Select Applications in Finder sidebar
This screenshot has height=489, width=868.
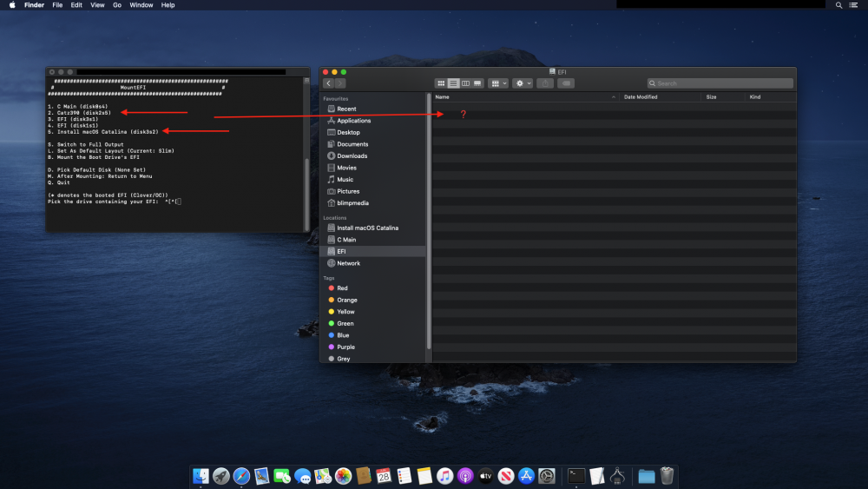click(373, 121)
